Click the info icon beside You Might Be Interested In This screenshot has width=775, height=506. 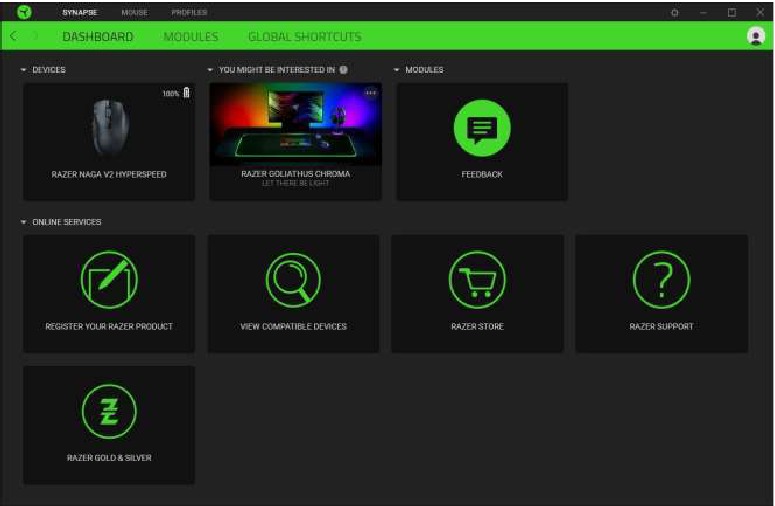click(343, 70)
